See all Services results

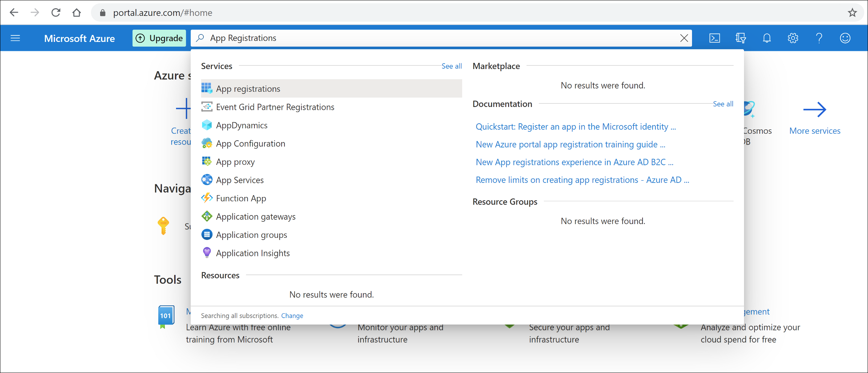(451, 66)
